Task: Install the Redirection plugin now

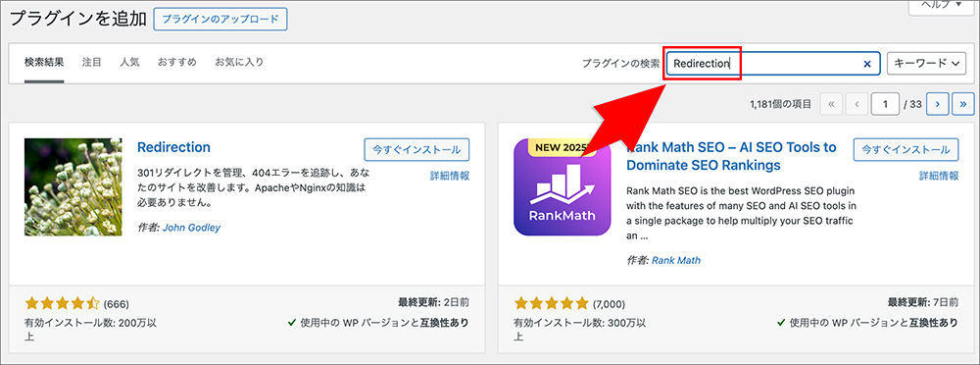Action: (x=416, y=150)
